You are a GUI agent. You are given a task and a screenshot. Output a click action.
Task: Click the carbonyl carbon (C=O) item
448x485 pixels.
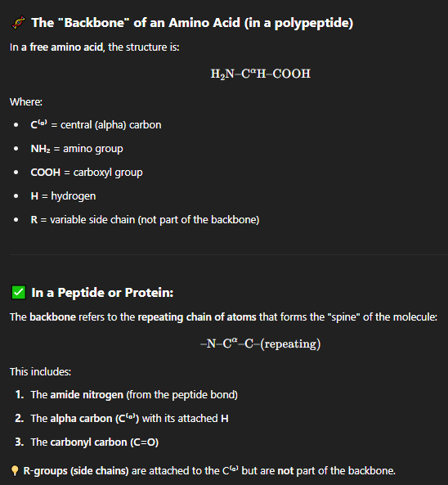(x=95, y=442)
